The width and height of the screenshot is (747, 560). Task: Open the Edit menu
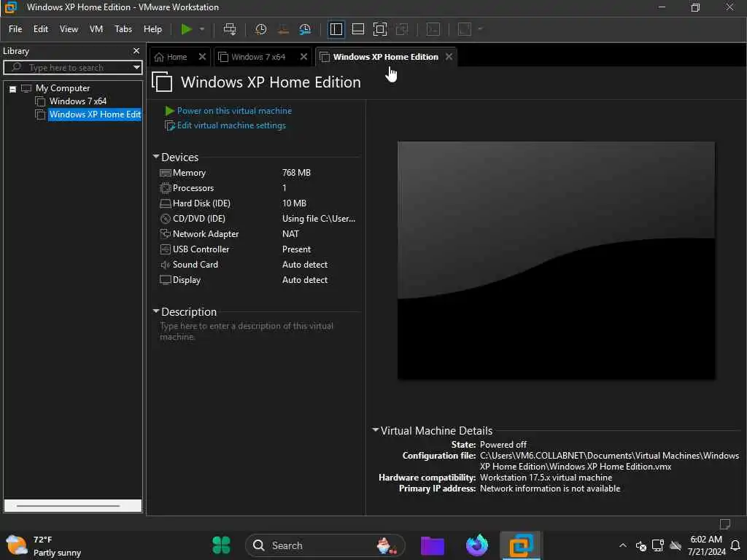point(41,29)
